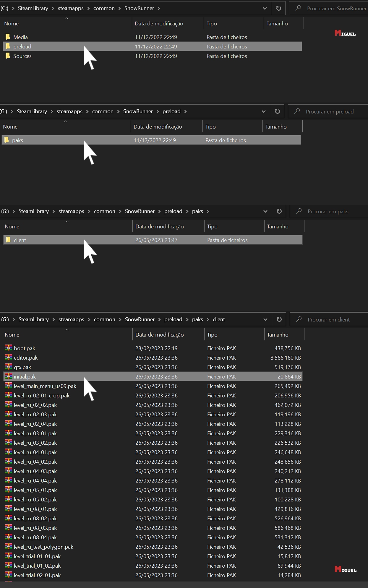Select level_ru_04_04.pak file name
This screenshot has width=368, height=588.
point(35,480)
